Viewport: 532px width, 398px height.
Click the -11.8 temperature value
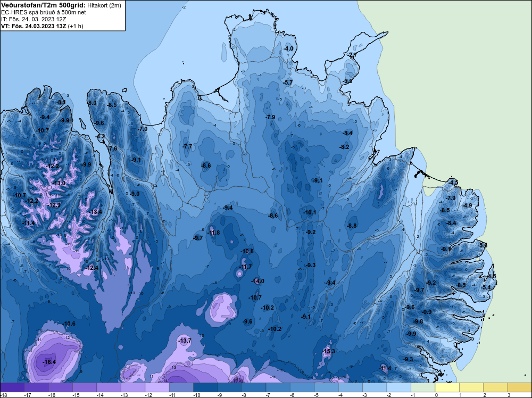[213, 233]
